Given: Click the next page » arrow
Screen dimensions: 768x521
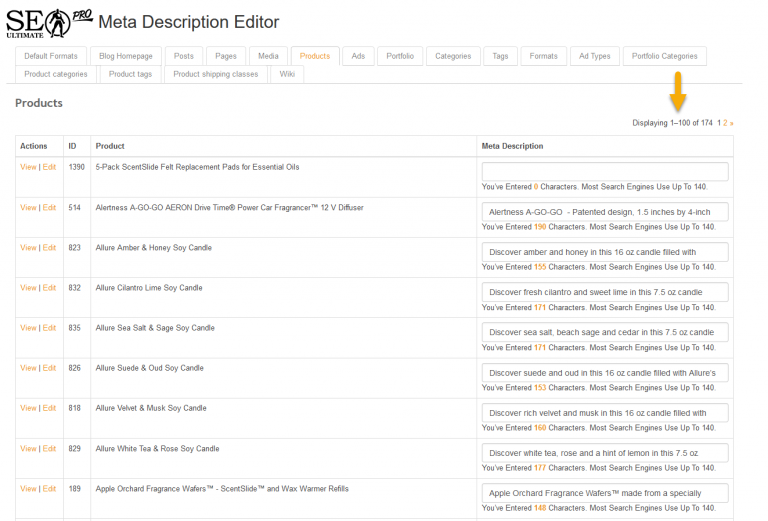Looking at the screenshot, I should click(x=732, y=123).
